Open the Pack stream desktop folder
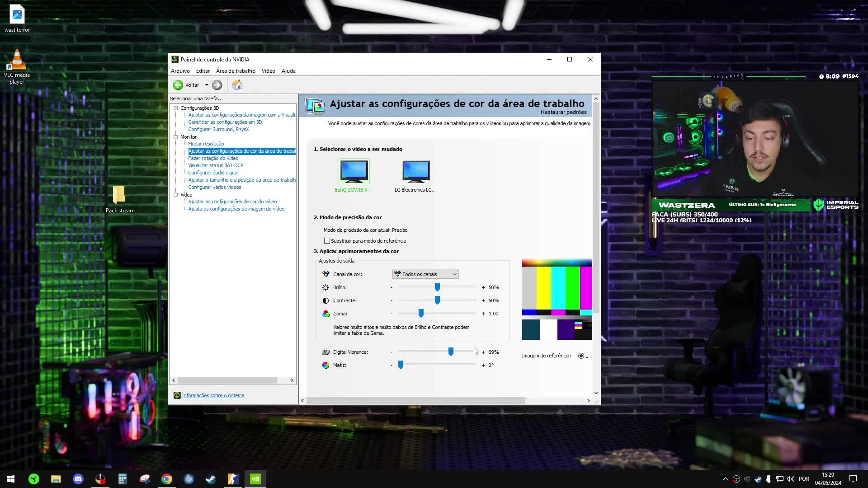This screenshot has height=488, width=868. point(120,199)
